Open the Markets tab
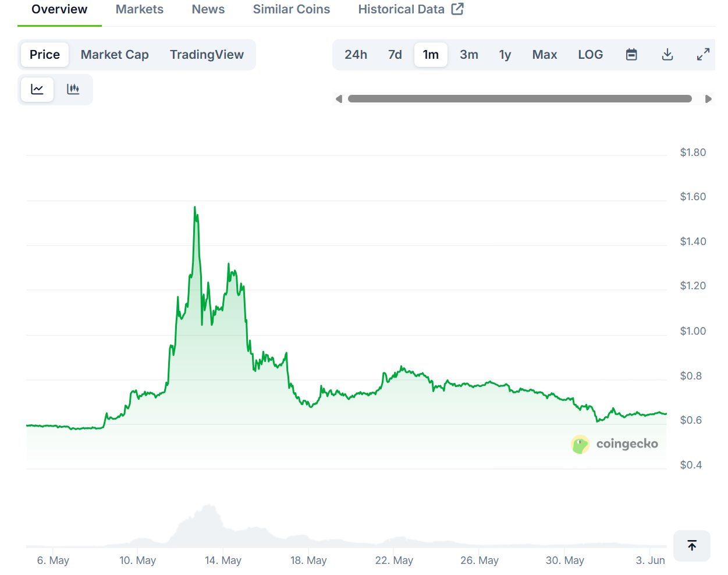728x575 pixels. click(140, 9)
